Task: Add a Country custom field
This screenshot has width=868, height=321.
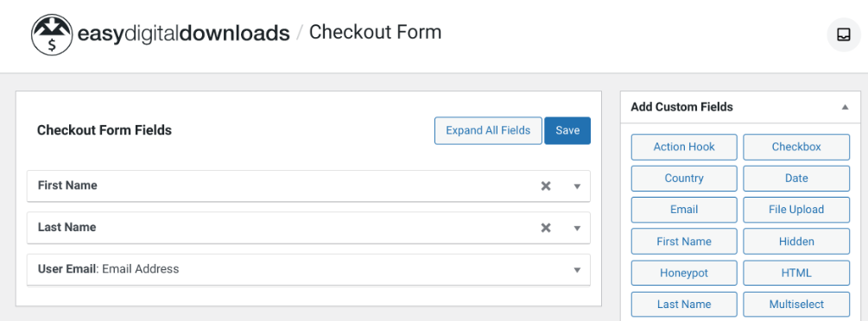Action: point(684,179)
